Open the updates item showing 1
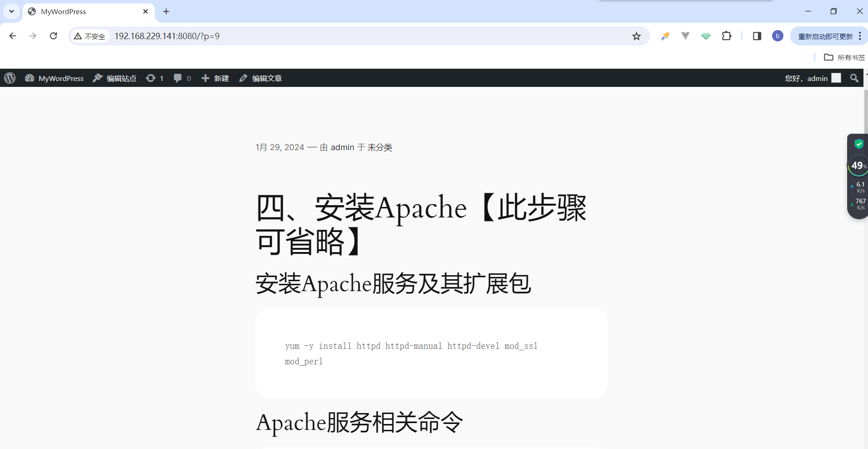Screen dimensions: 868x449 (x=155, y=78)
